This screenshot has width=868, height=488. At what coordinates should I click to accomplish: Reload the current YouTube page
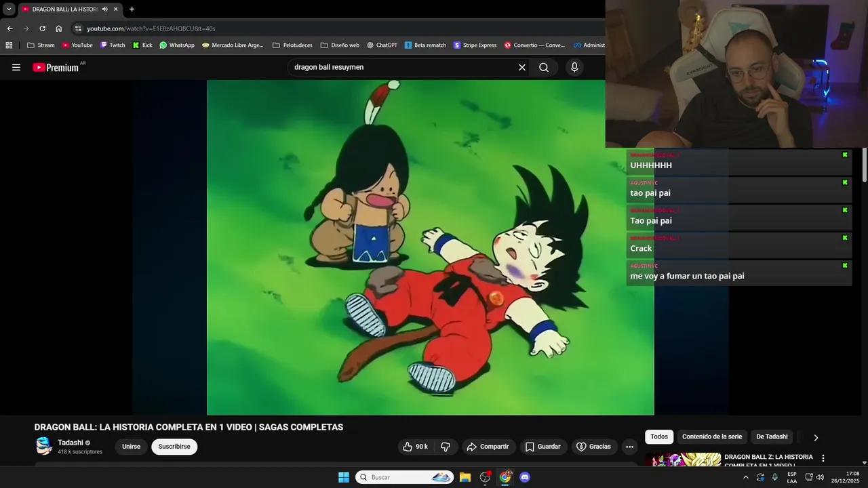(x=42, y=28)
